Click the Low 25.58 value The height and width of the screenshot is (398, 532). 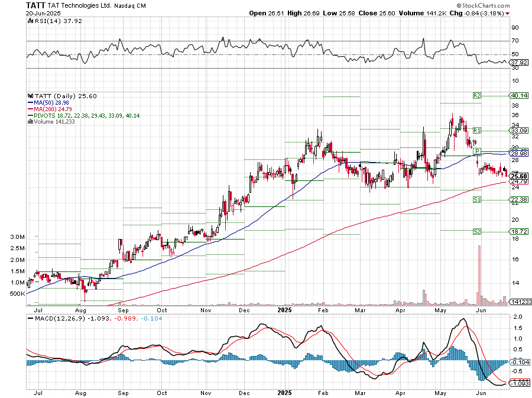pos(339,13)
